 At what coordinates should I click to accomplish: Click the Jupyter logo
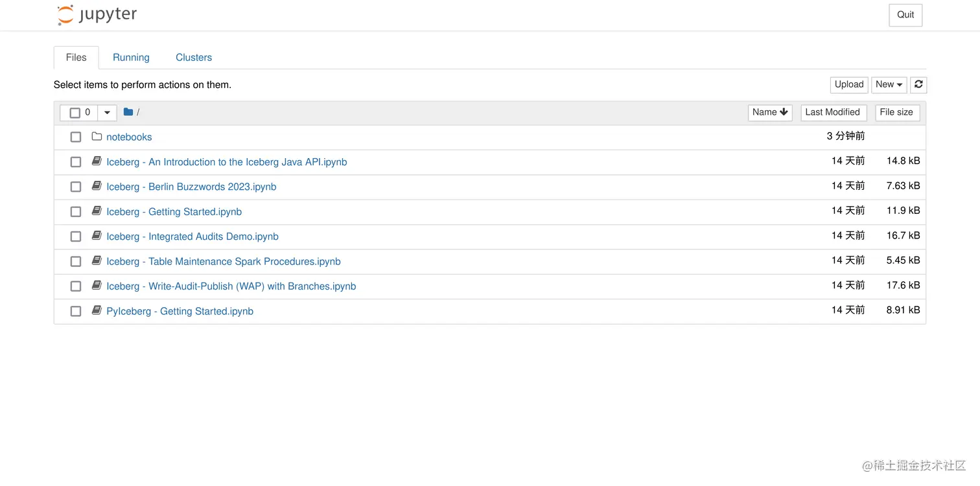pos(97,15)
